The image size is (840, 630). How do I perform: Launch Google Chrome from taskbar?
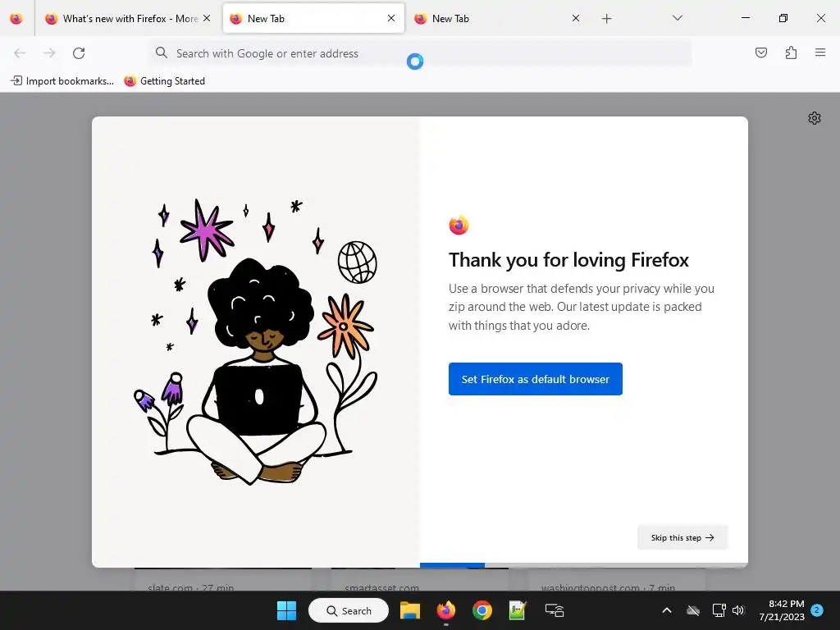482,610
